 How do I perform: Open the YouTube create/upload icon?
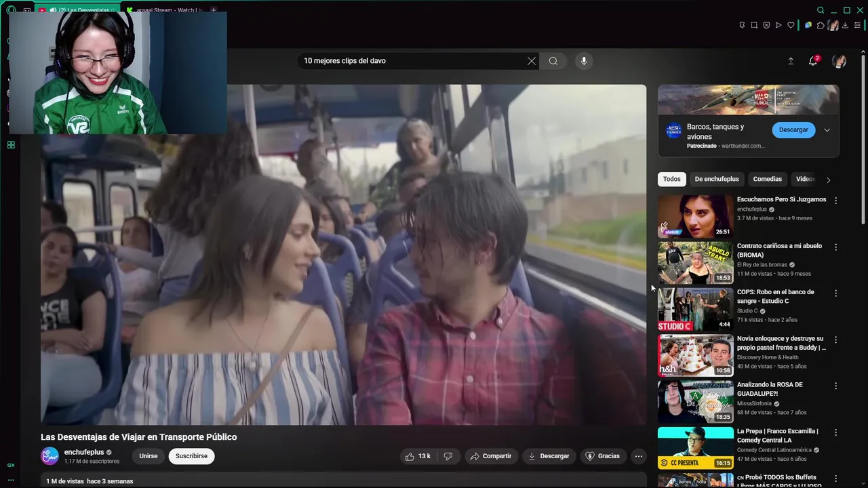pyautogui.click(x=791, y=61)
